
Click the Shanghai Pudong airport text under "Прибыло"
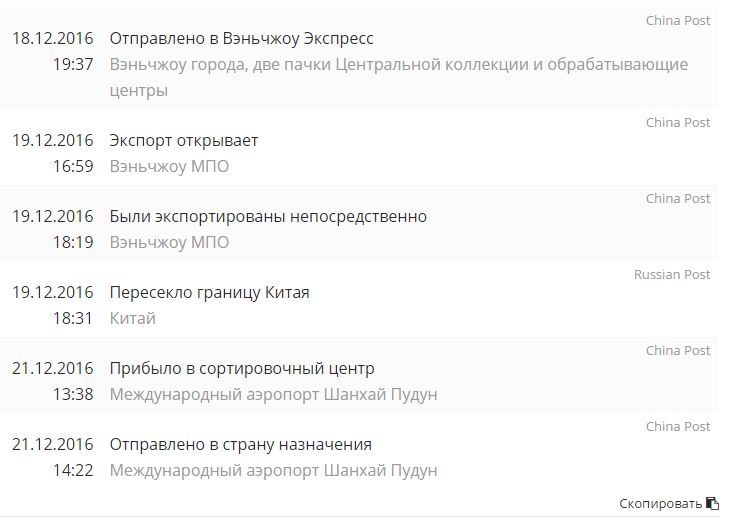(273, 394)
